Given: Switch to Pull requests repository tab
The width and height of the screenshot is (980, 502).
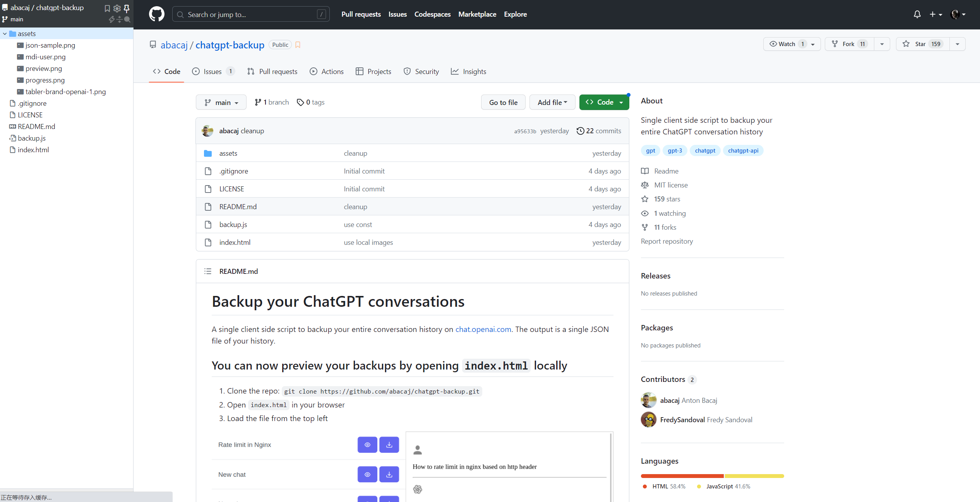Looking at the screenshot, I should [x=272, y=71].
